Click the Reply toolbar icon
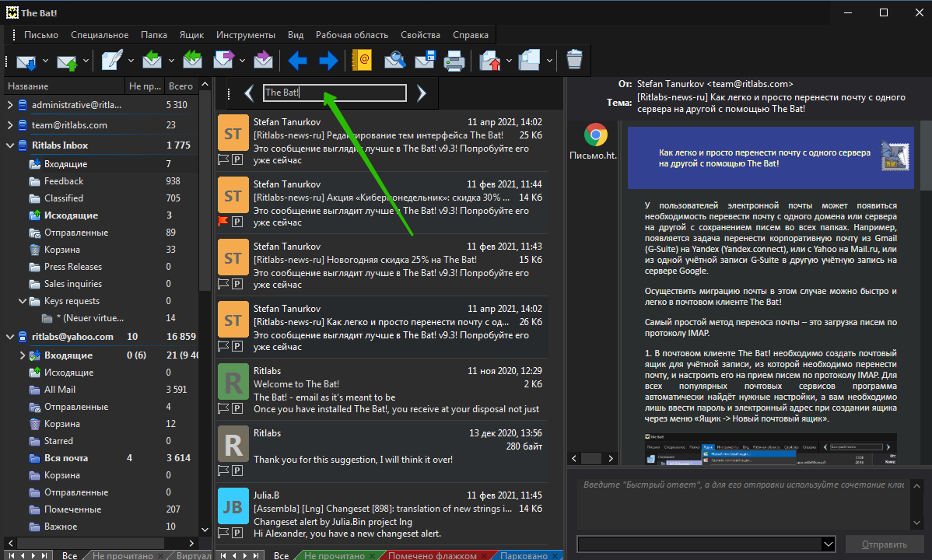Viewport: 932px width, 560px height. click(x=152, y=61)
